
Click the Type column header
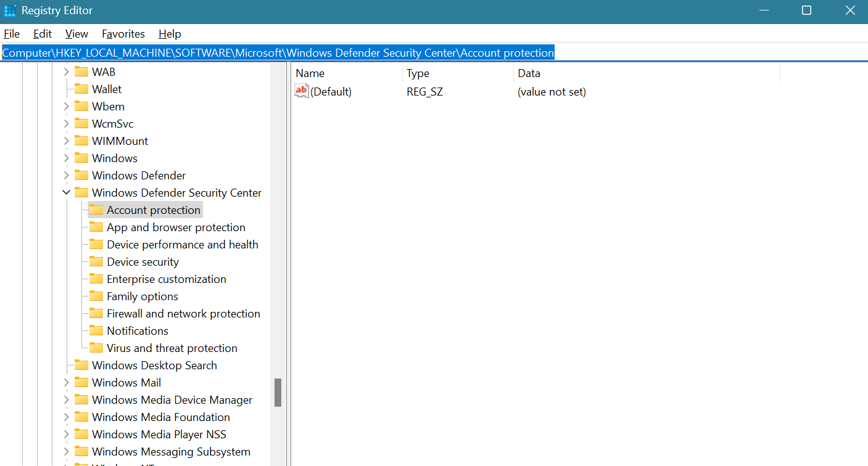click(x=458, y=73)
